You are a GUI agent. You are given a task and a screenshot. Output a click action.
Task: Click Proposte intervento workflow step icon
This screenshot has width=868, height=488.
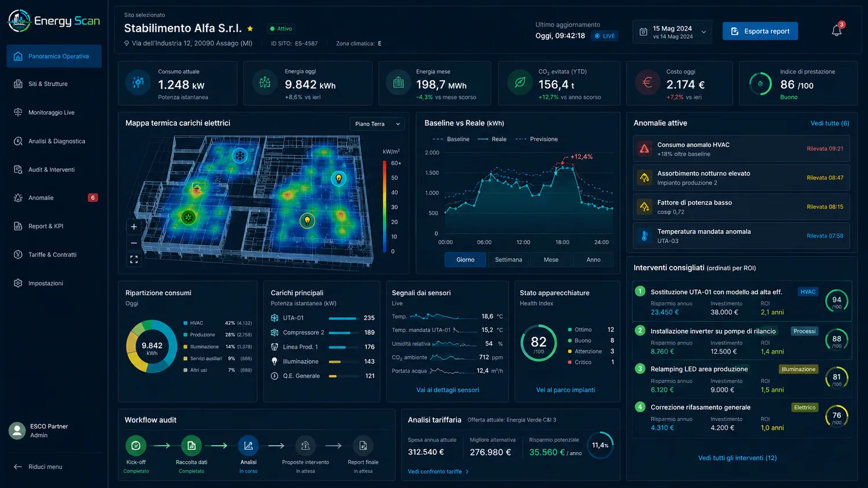click(306, 446)
